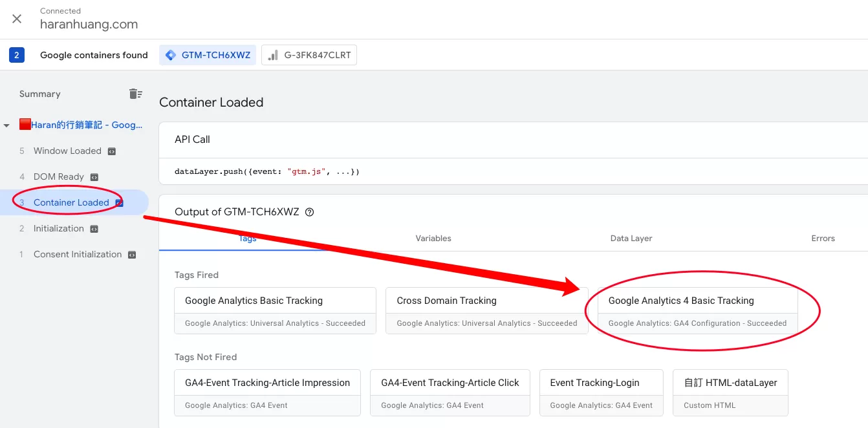Switch to the Variables tab

tap(433, 238)
